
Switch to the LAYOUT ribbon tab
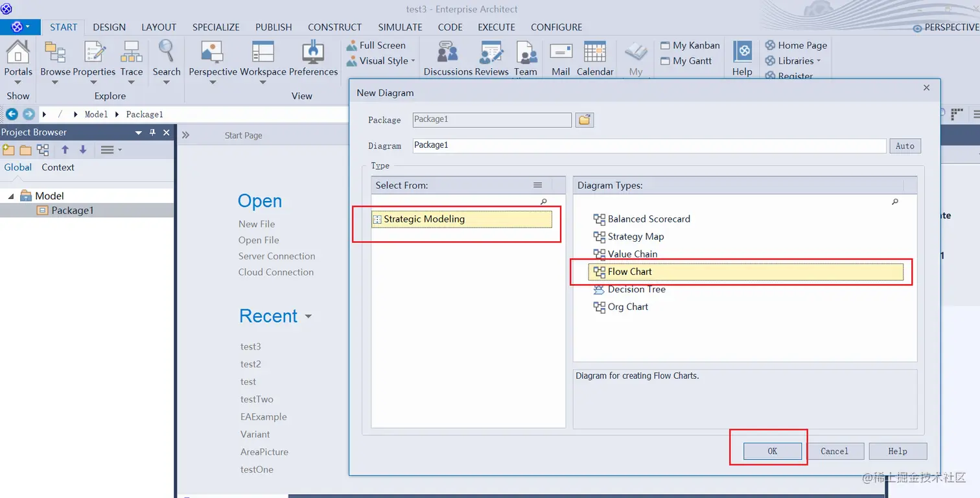(159, 27)
